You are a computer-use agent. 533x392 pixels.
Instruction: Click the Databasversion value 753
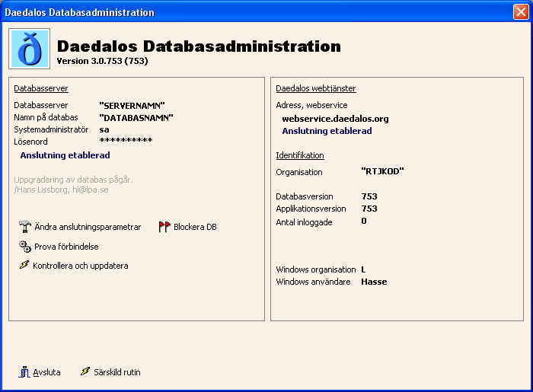[369, 196]
